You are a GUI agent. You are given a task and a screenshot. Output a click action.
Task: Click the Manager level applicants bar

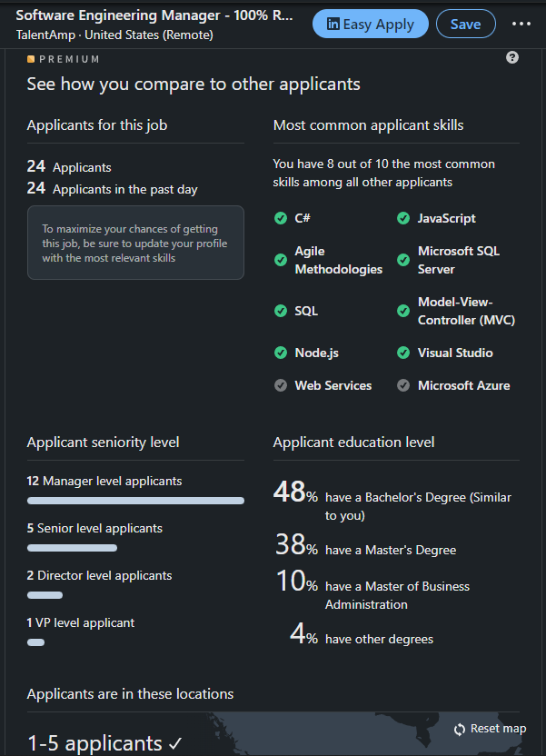135,501
